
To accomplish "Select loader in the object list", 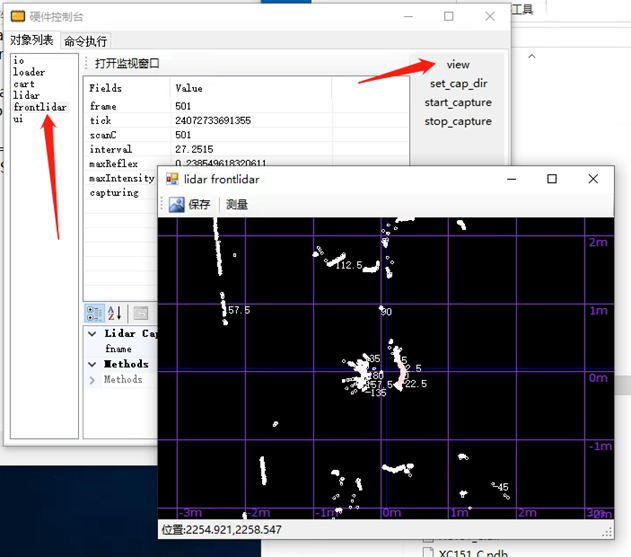I will click(x=29, y=72).
